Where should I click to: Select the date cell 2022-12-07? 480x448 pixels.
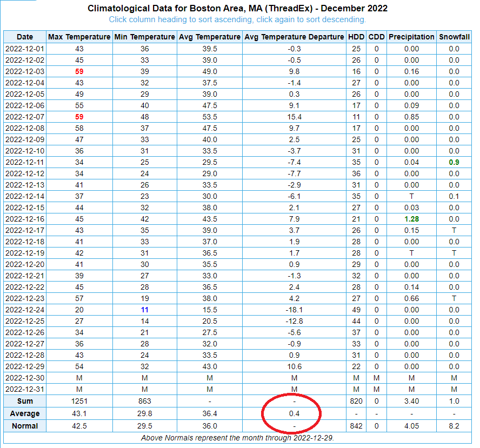coord(25,117)
